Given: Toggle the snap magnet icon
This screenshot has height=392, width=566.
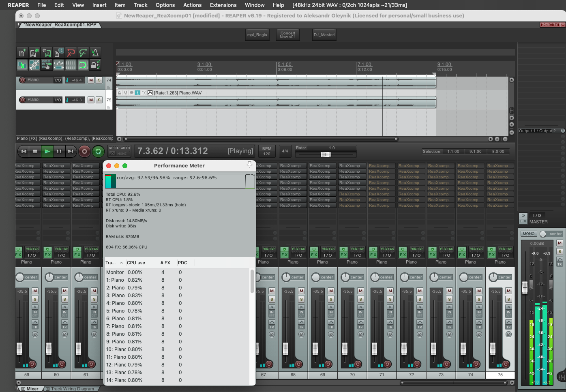Looking at the screenshot, I should [x=83, y=65].
